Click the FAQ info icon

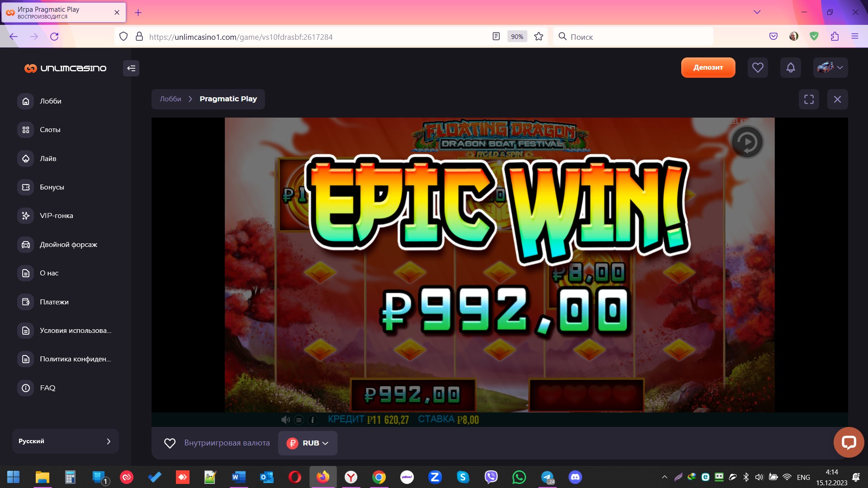click(x=26, y=388)
